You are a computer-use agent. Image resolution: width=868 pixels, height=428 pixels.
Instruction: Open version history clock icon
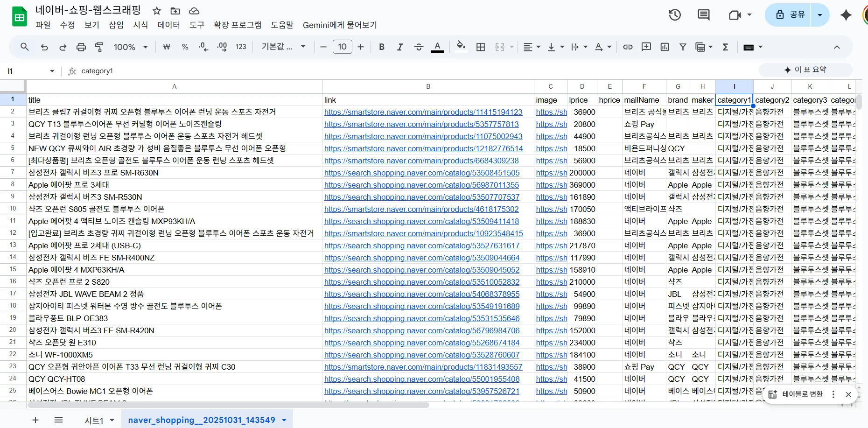coord(675,15)
